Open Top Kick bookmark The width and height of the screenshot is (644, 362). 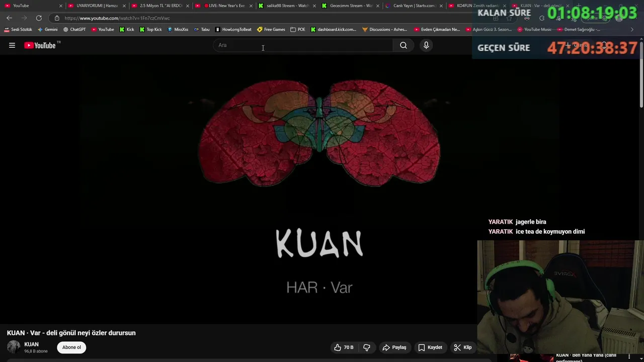[x=150, y=30]
